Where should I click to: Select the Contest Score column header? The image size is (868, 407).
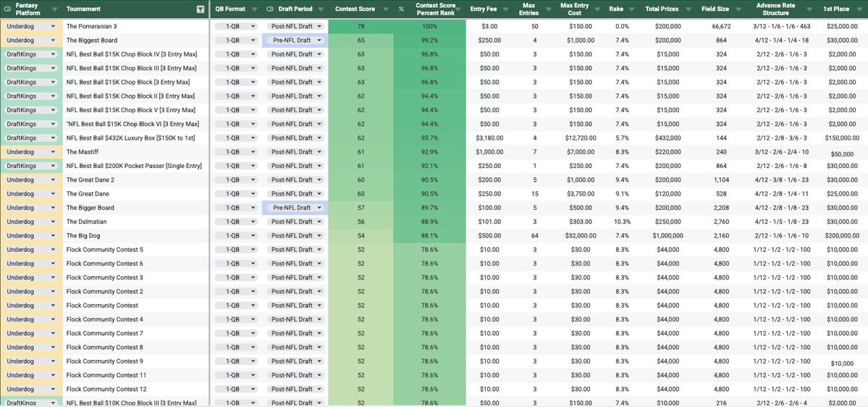pyautogui.click(x=355, y=9)
